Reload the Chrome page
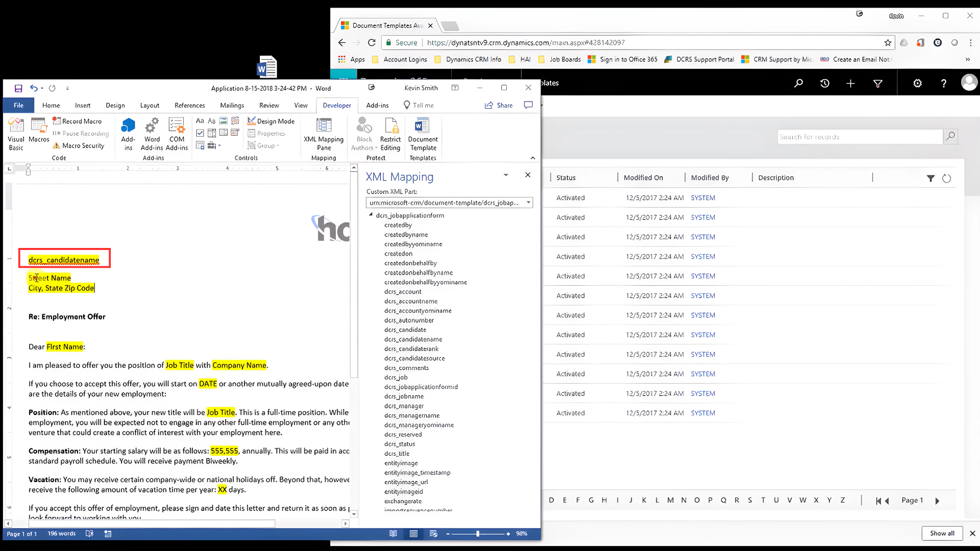980x551 pixels. (372, 43)
